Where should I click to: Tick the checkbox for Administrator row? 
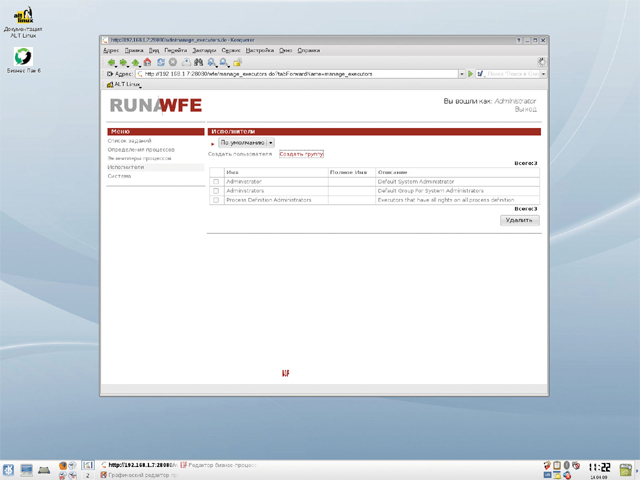[x=216, y=182]
